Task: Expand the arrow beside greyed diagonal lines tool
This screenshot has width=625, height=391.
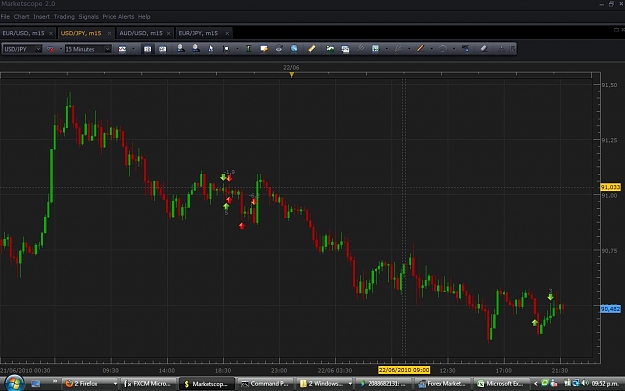Action: (409, 49)
